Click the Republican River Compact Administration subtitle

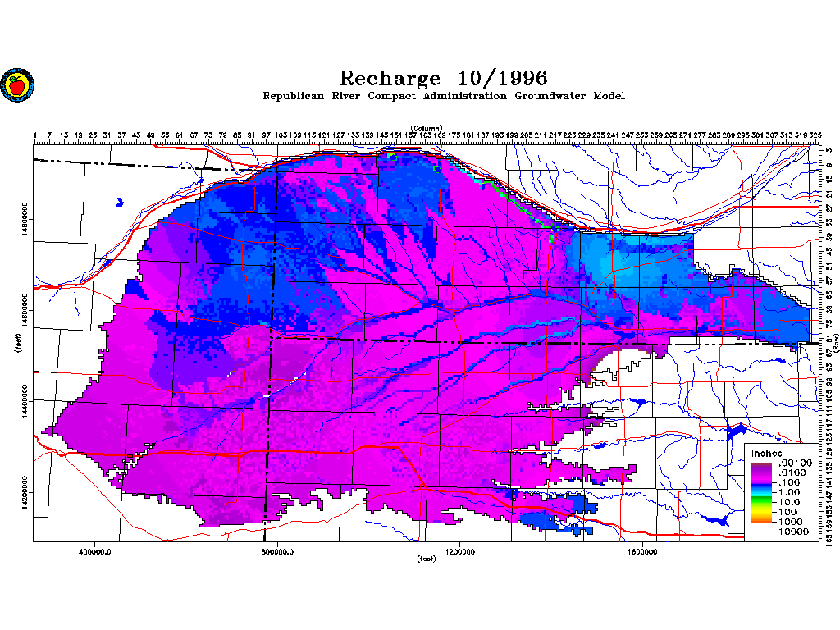click(443, 96)
